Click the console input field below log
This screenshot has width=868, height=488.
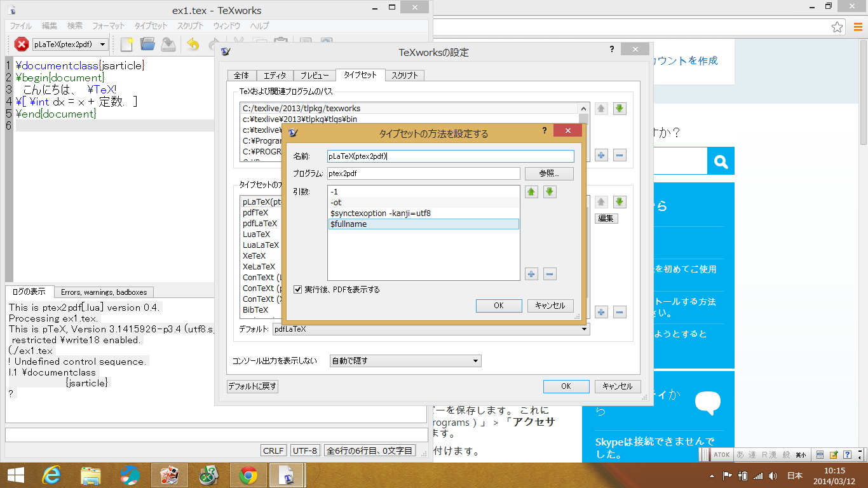[216, 435]
